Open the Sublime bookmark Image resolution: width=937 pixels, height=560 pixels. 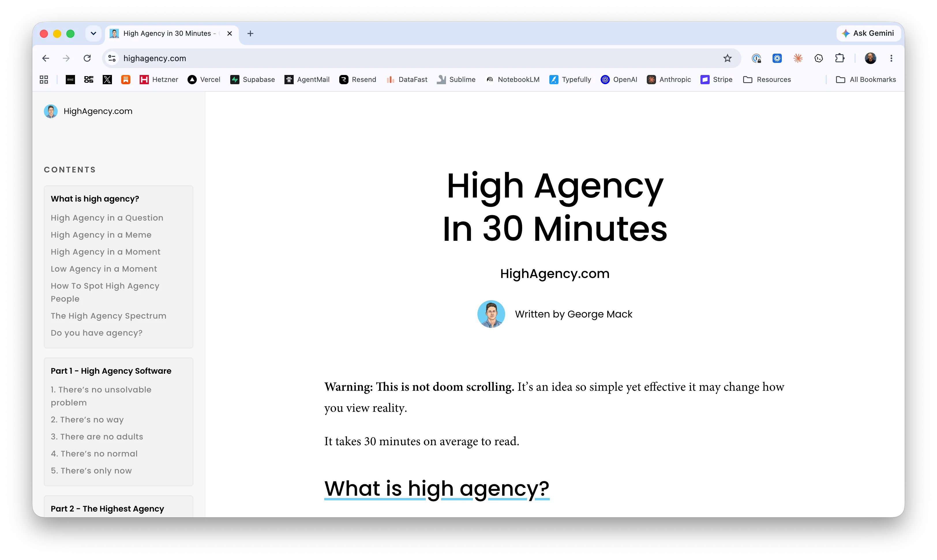pyautogui.click(x=456, y=79)
